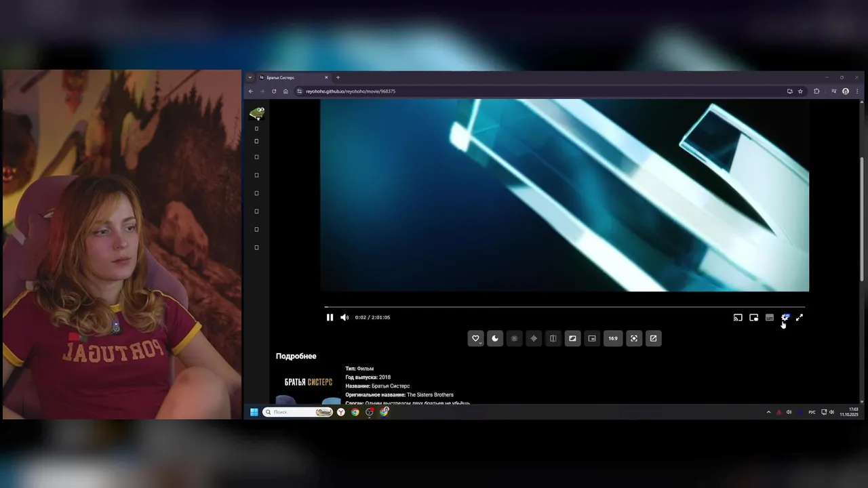The width and height of the screenshot is (868, 488).
Task: Click the install app icon in address bar
Action: tap(789, 91)
